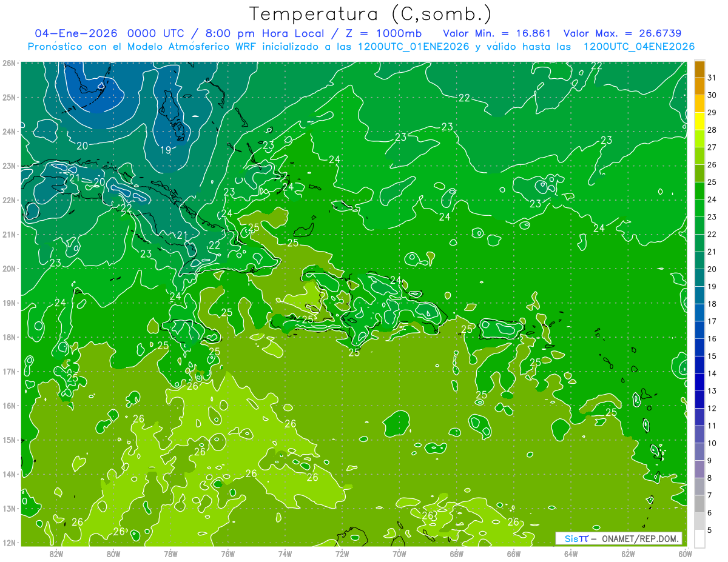Click the 70W longitude axis label
The height and width of the screenshot is (562, 728).
click(399, 553)
